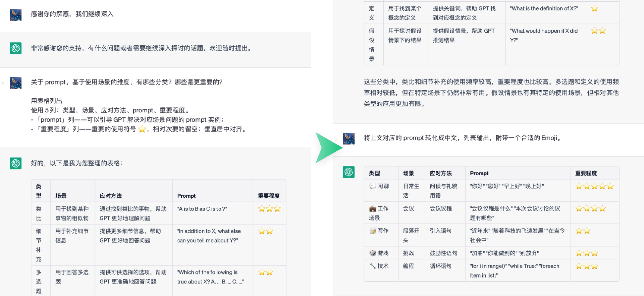Click the memo emoji next to 写作

pos(373,231)
